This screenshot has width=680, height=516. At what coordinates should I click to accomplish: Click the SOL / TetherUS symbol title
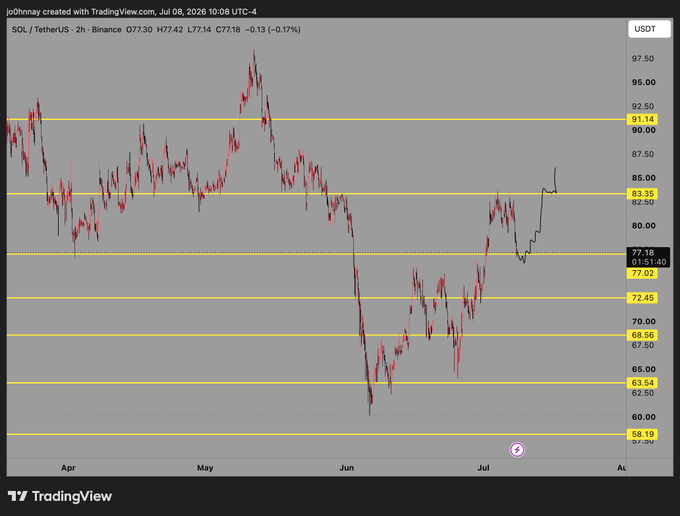[x=40, y=29]
